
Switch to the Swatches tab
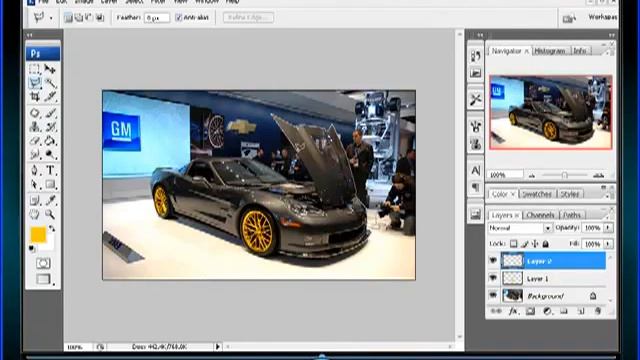coord(537,194)
